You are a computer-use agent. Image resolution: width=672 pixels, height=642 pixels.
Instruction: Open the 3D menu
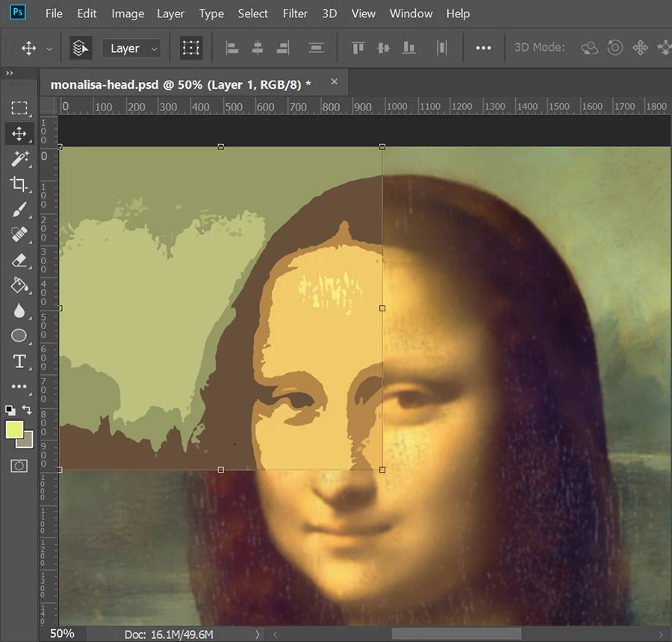point(329,13)
